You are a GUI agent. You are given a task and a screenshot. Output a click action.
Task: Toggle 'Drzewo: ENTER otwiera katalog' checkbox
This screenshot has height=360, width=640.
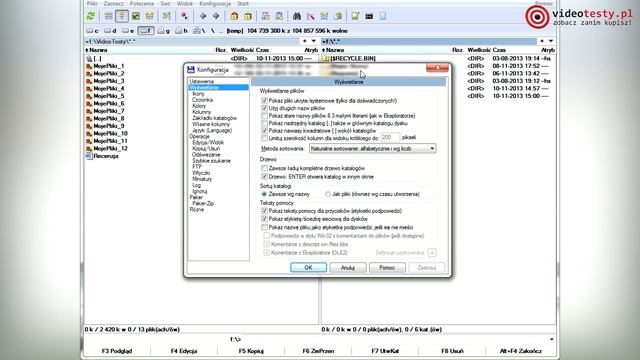264,177
